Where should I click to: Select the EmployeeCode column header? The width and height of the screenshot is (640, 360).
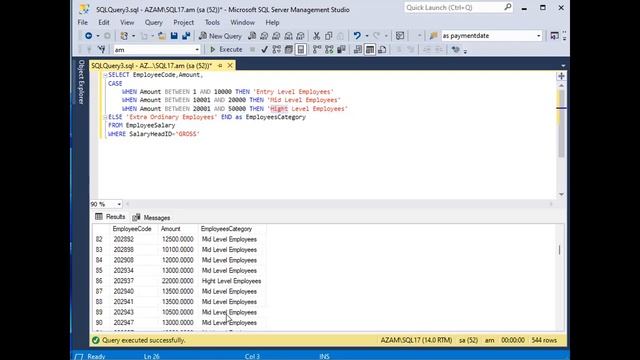point(132,229)
